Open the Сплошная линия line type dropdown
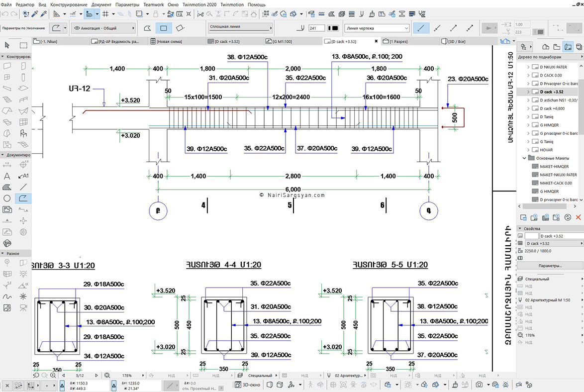 (x=240, y=27)
